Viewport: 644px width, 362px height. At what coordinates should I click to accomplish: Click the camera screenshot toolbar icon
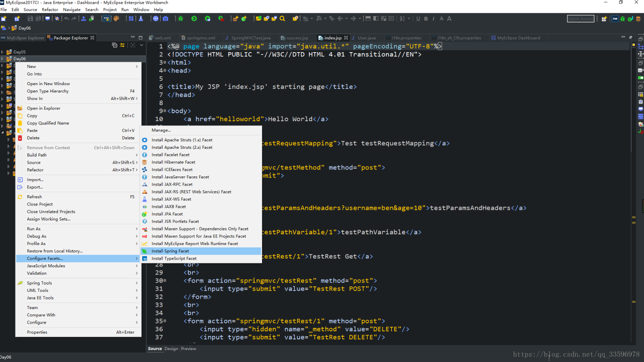pyautogui.click(x=165, y=18)
